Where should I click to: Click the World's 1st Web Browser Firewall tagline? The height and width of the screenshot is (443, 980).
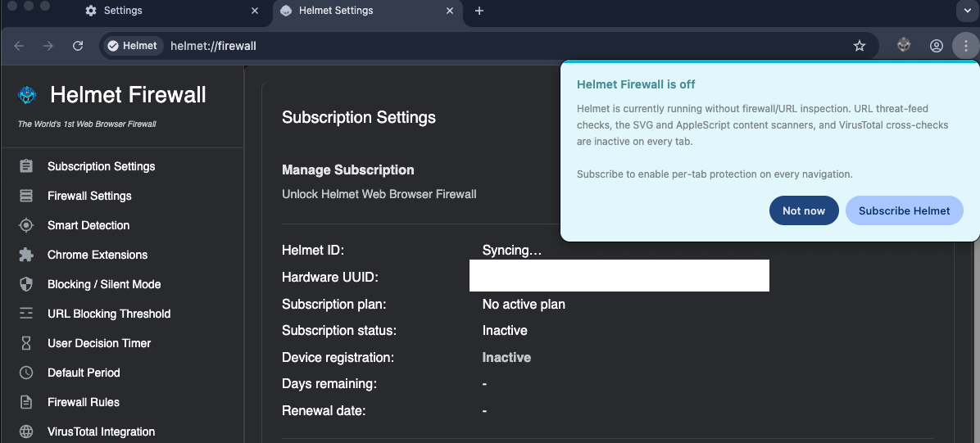tap(87, 124)
